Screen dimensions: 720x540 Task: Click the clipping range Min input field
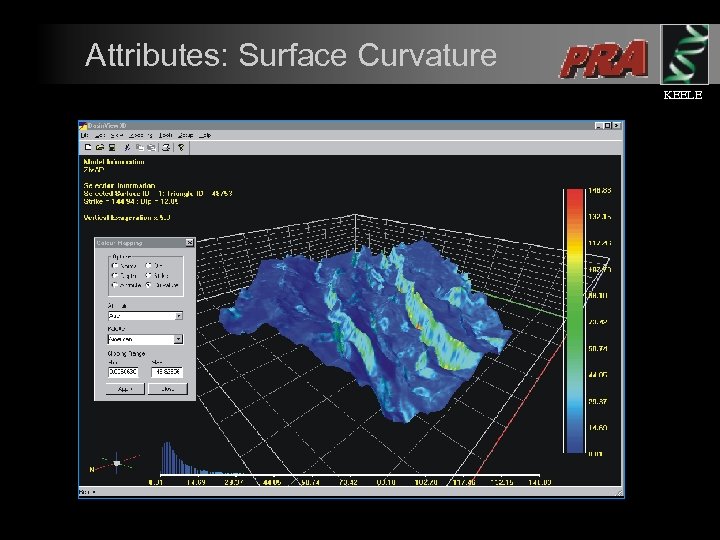pyautogui.click(x=123, y=372)
